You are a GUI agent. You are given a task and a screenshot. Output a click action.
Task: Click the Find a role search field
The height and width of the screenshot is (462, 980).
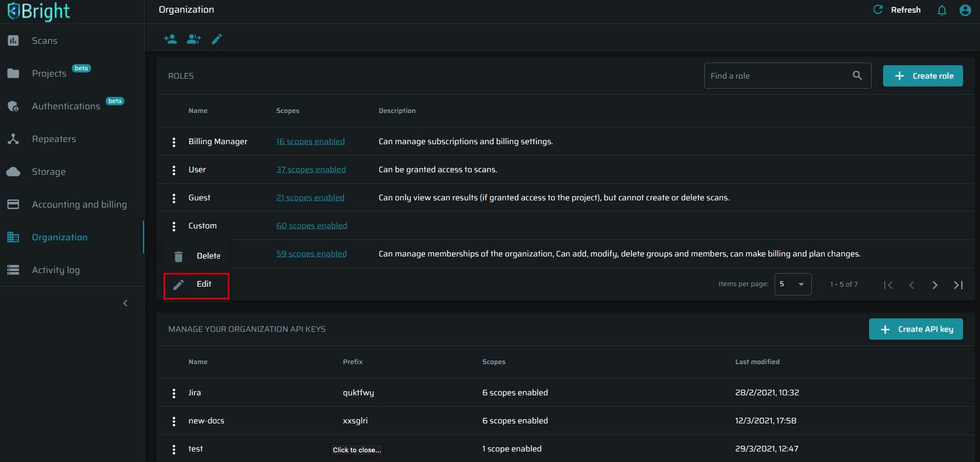[778, 76]
